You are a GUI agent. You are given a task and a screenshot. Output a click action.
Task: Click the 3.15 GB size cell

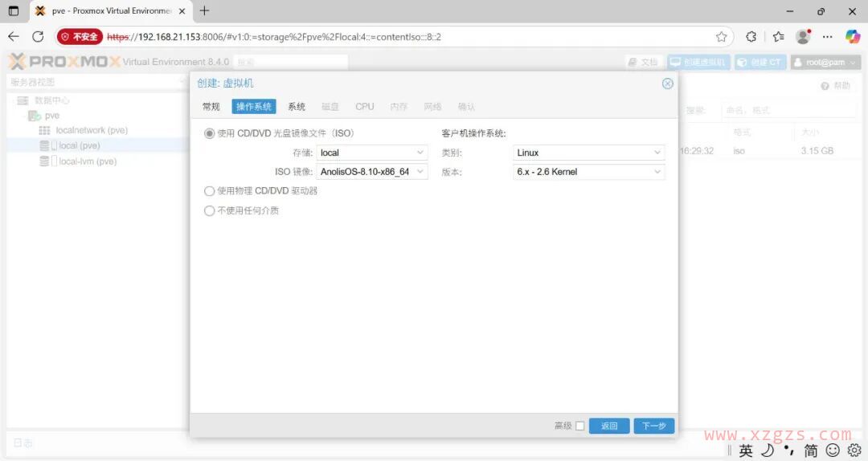[817, 150]
